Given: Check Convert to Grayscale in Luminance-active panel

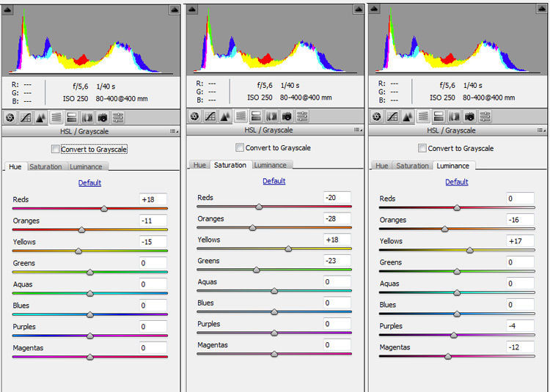Looking at the screenshot, I should pos(422,148).
